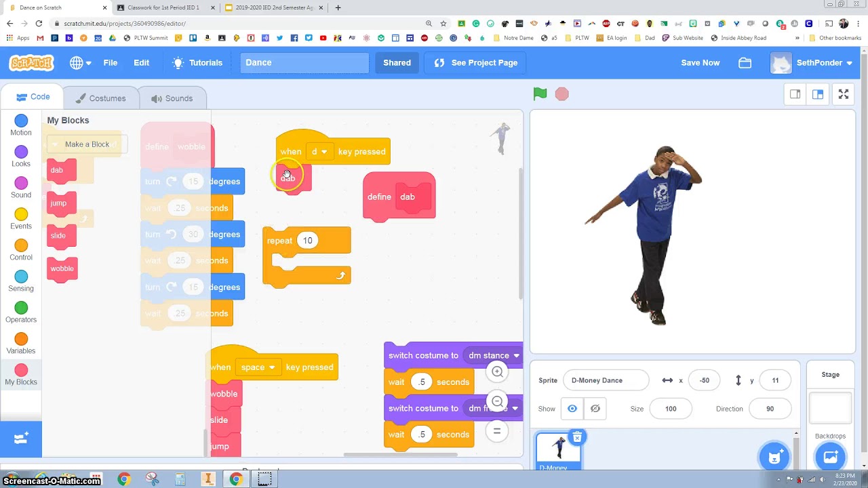868x488 pixels.
Task: Click the red stop sign
Action: (561, 94)
